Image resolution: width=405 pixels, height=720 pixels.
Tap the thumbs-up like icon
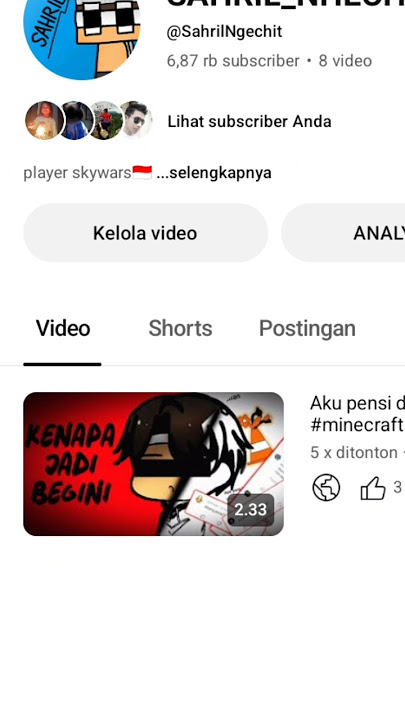373,488
